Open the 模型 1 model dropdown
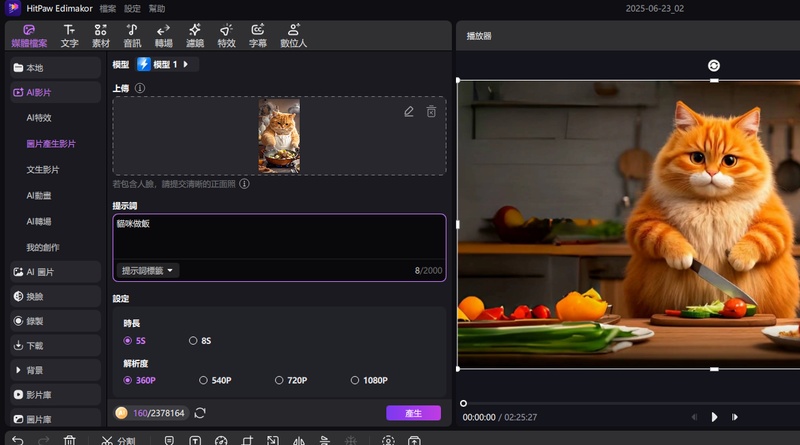This screenshot has height=445, width=800. point(167,64)
